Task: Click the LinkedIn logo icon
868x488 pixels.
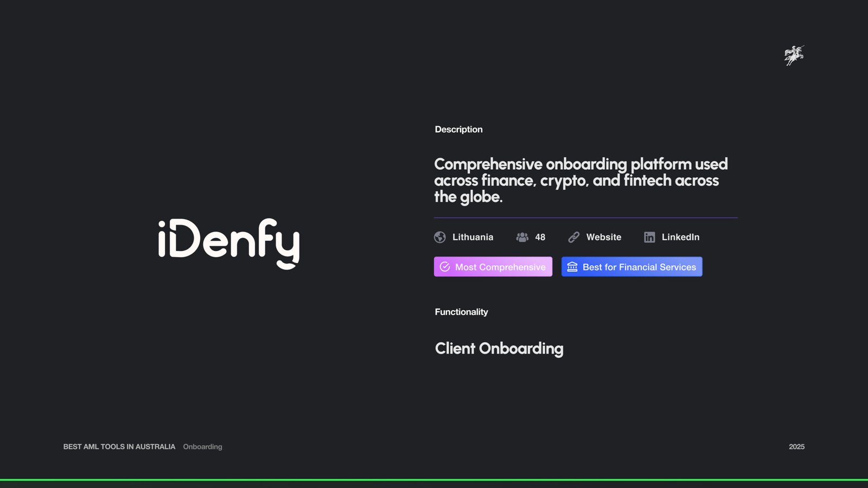Action: (x=649, y=237)
